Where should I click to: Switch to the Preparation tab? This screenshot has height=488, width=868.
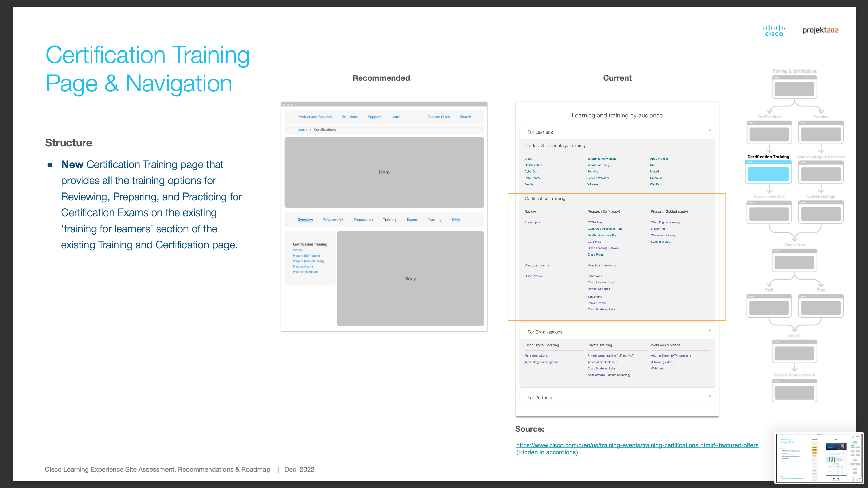click(363, 220)
